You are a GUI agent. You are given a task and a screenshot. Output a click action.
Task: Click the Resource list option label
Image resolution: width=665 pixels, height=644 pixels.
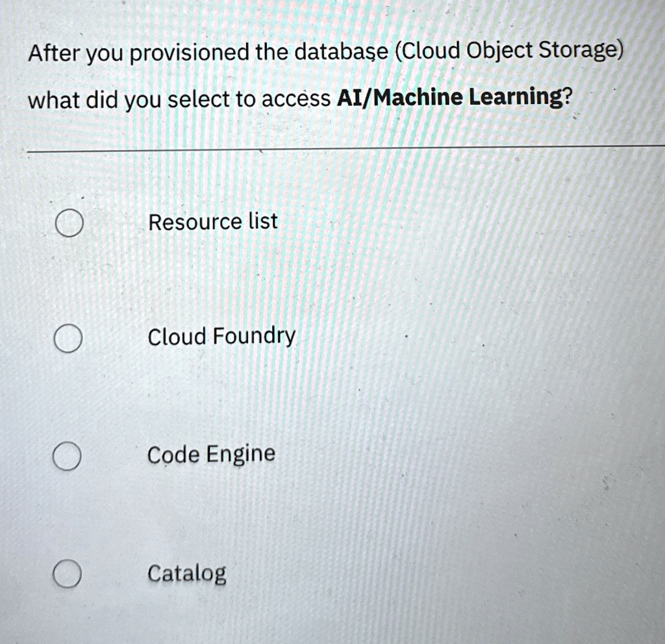(x=212, y=222)
